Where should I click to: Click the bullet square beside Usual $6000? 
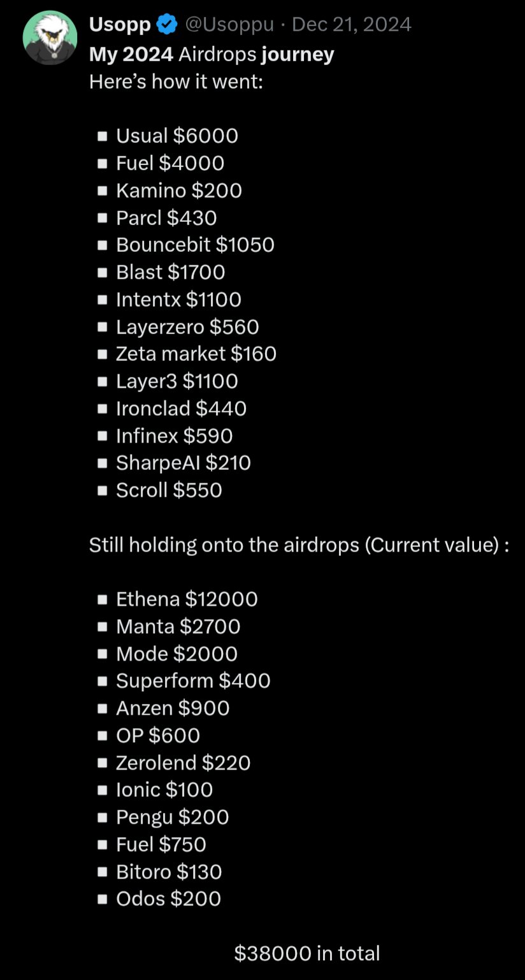[103, 136]
